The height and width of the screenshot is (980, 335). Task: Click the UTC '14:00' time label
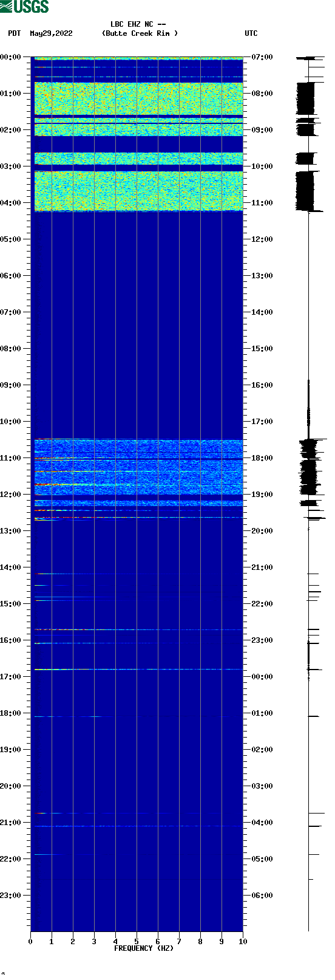262,312
